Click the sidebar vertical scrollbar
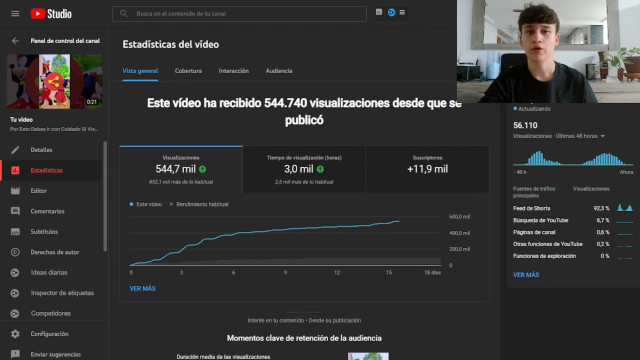 point(105,196)
